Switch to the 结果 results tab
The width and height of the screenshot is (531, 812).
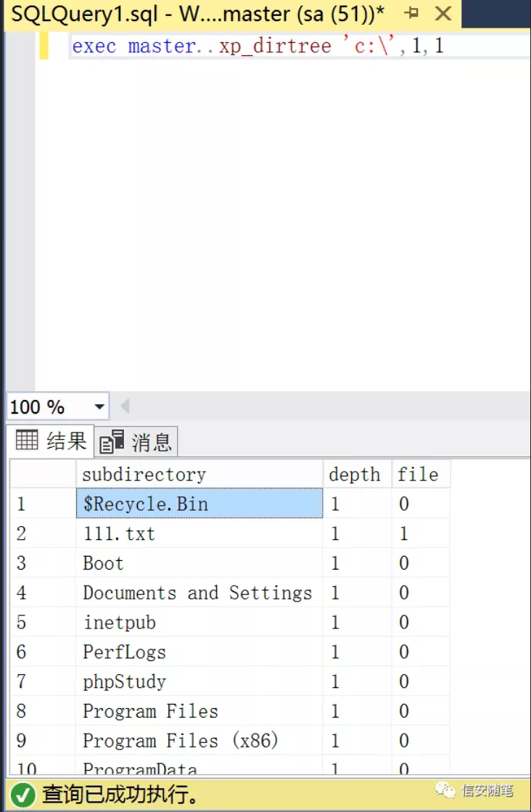tap(51, 440)
